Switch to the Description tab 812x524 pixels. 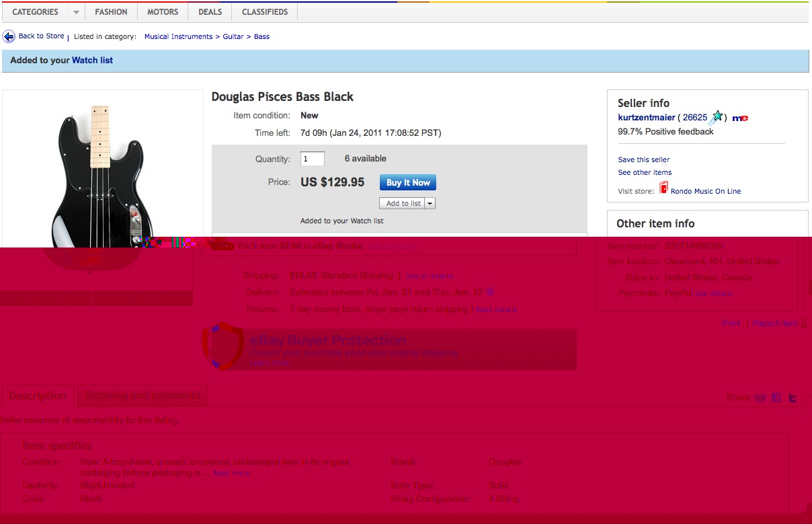point(38,396)
